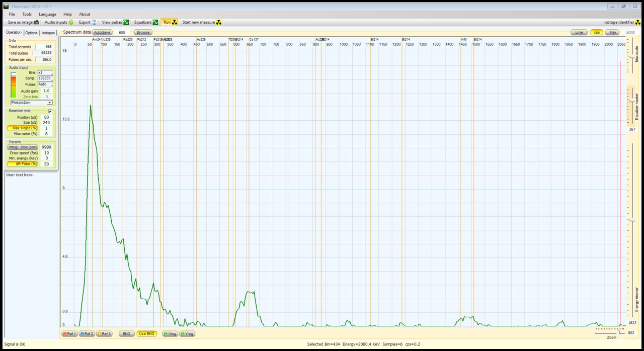Screen dimensions: 644x351
Task: Click the Audio gain value field
Action: 46,91
